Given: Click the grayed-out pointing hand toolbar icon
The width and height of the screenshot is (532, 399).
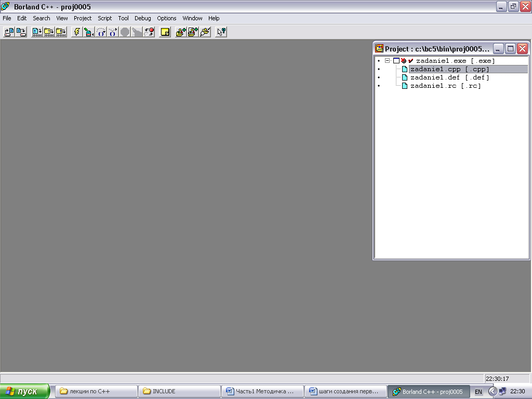Looking at the screenshot, I should pos(137,32).
